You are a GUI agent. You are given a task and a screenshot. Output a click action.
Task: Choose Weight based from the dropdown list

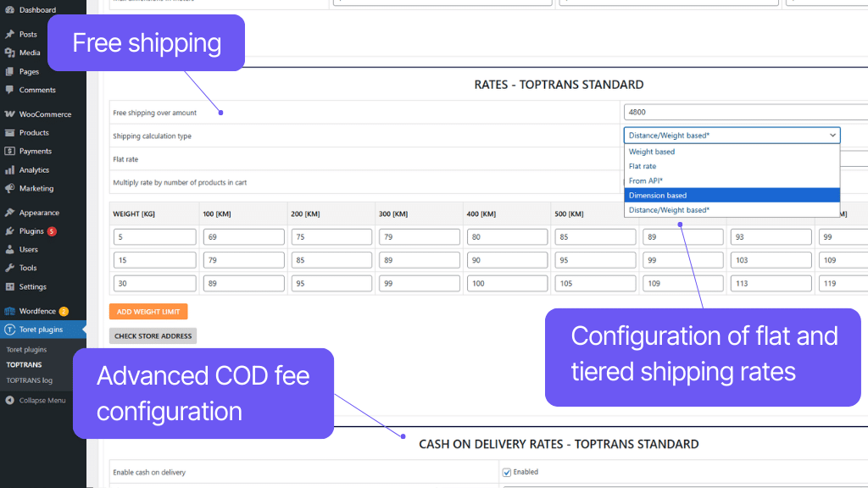click(732, 152)
